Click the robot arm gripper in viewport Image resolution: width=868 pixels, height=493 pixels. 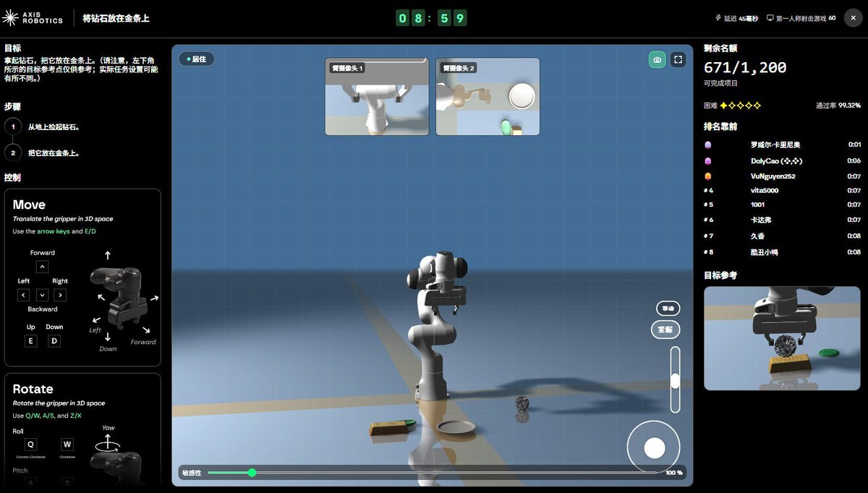pyautogui.click(x=442, y=299)
